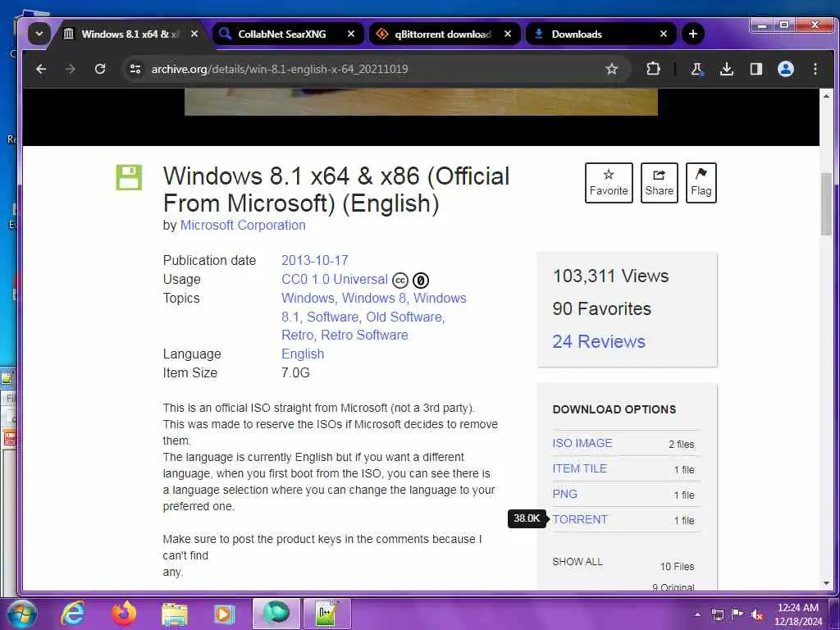
Task: Close the CollabNet SearXNG tab
Action: click(x=351, y=34)
